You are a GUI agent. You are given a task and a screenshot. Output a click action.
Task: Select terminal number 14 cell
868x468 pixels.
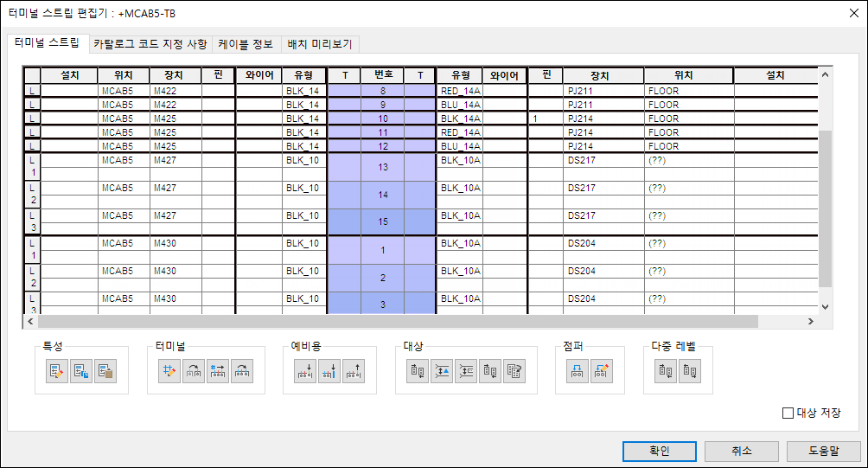[x=382, y=195]
